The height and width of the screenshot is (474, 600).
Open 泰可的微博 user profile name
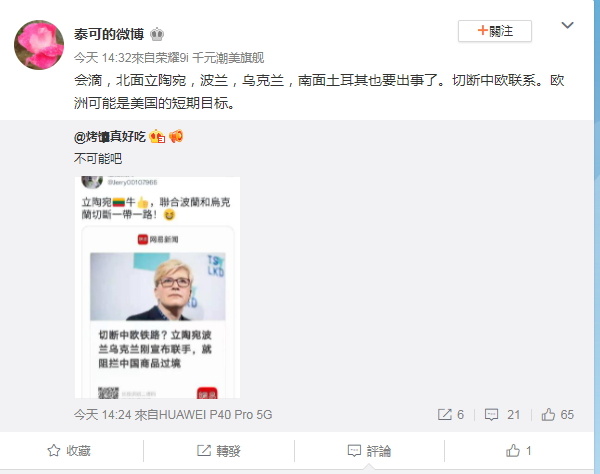coord(109,34)
